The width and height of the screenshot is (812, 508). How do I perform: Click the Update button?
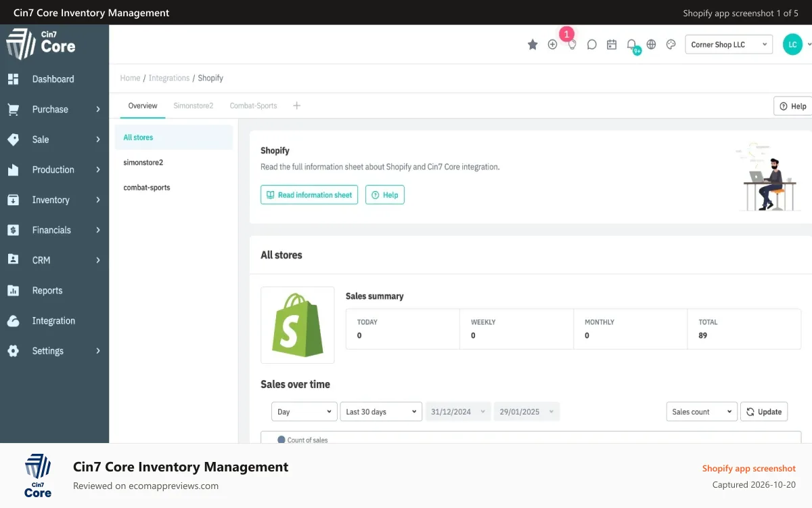pos(764,412)
